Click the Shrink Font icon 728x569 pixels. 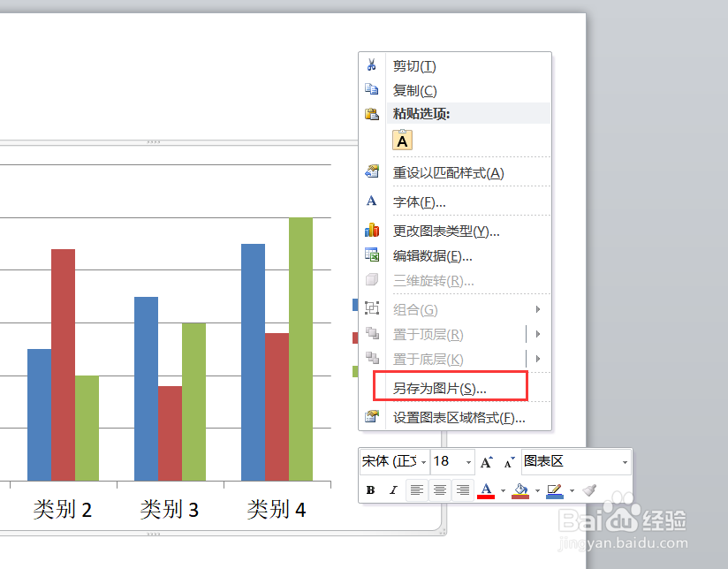508,460
